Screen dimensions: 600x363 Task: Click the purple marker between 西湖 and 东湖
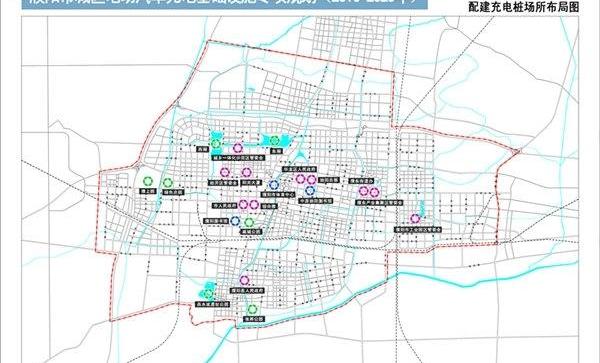238,148
